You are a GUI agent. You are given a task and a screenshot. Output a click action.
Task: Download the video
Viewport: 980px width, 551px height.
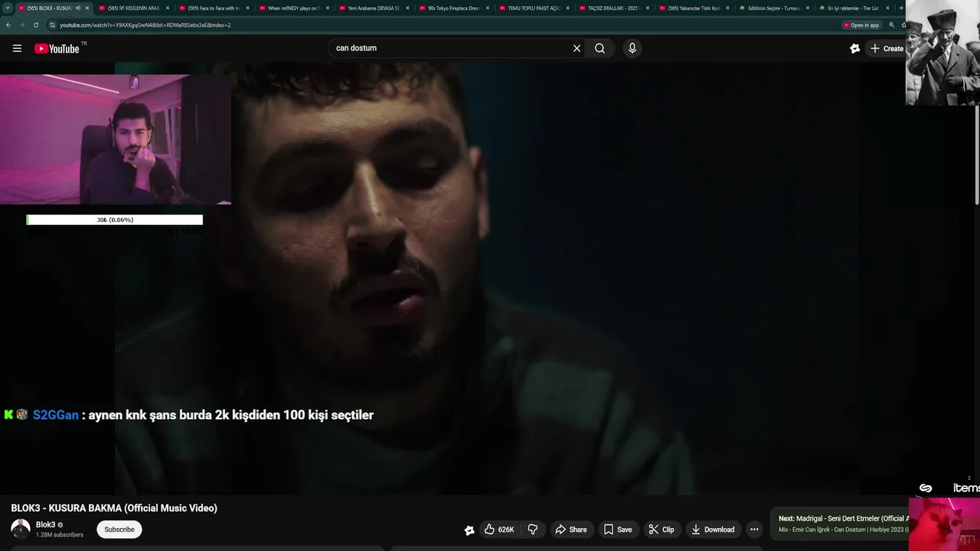coord(712,530)
